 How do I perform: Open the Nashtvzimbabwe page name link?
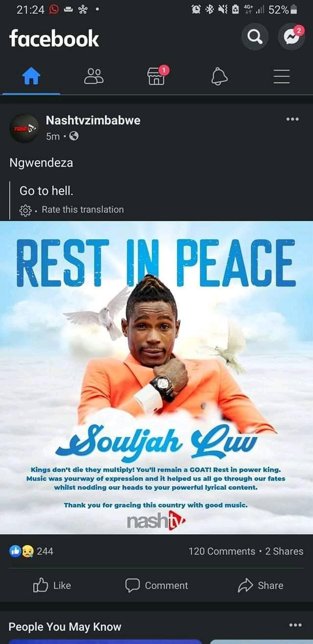(93, 120)
